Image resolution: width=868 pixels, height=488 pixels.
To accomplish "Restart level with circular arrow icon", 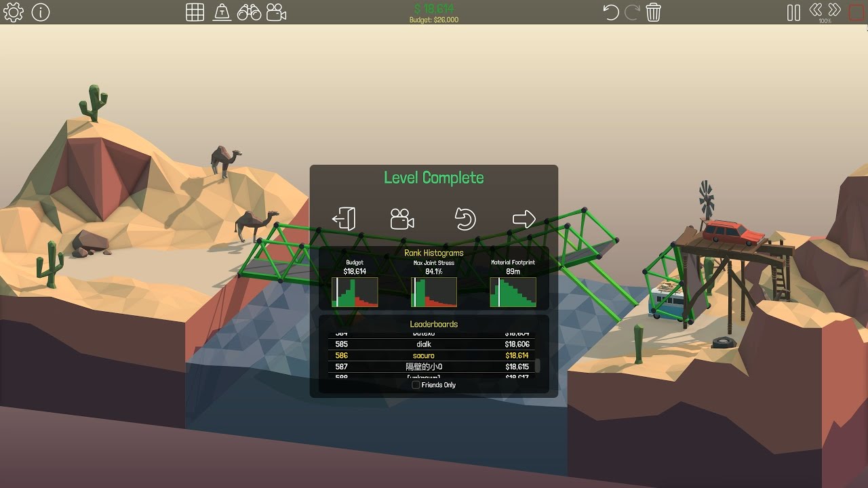I will pyautogui.click(x=465, y=219).
